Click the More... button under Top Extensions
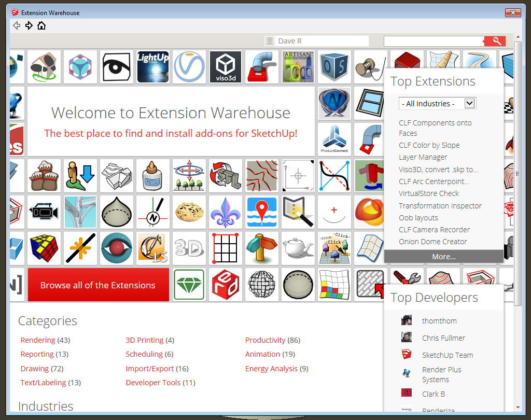The image size is (531, 420). (444, 257)
